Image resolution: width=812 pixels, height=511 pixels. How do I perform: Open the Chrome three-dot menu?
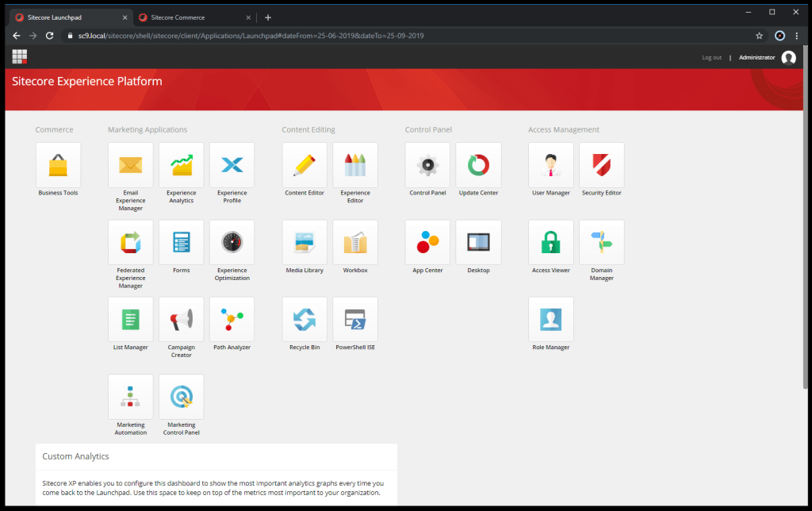click(796, 36)
